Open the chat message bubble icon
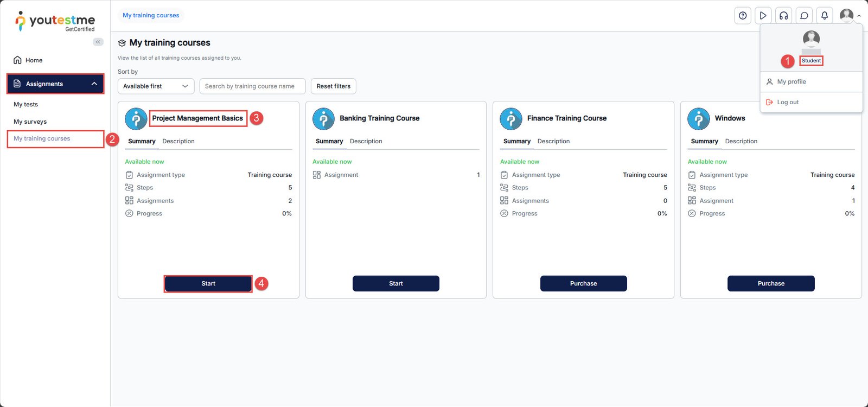Viewport: 868px width, 407px height. (804, 16)
